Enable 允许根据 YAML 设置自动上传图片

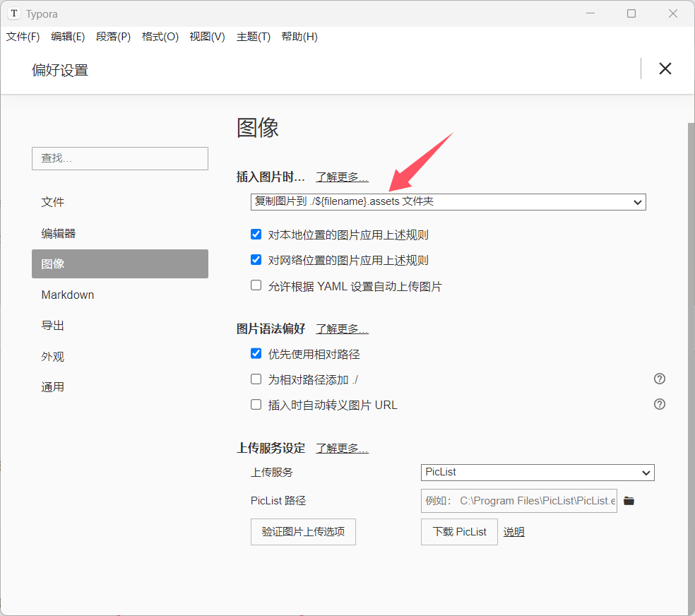coord(256,285)
